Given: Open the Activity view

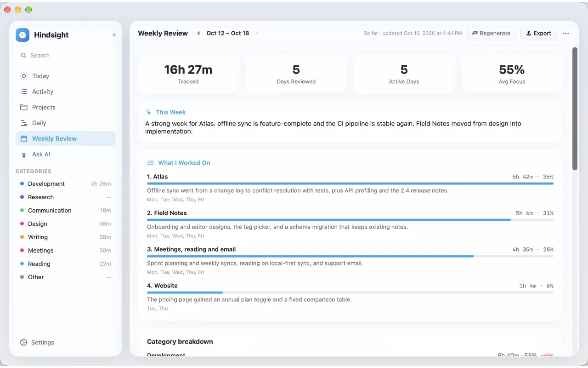Looking at the screenshot, I should [x=66, y=92].
